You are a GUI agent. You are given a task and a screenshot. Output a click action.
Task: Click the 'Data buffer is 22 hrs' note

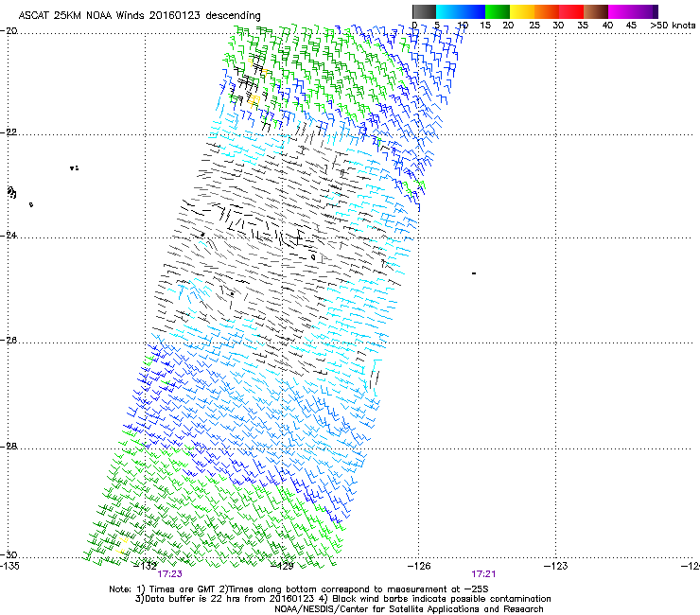342,599
